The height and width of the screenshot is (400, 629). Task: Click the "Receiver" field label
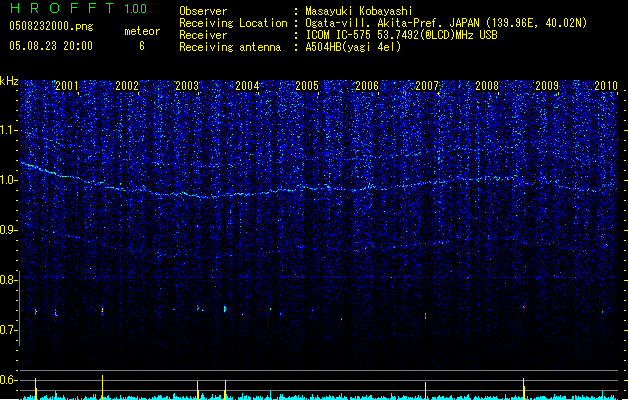point(203,35)
